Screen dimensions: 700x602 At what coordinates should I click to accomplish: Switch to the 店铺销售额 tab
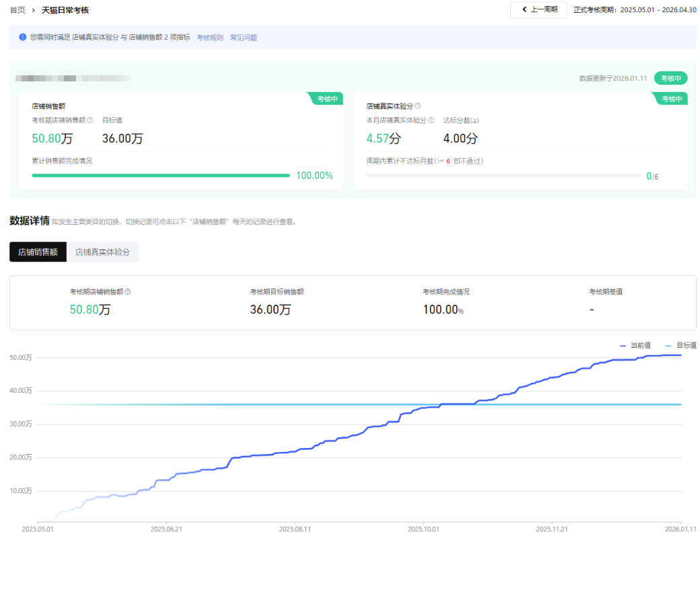pos(38,252)
